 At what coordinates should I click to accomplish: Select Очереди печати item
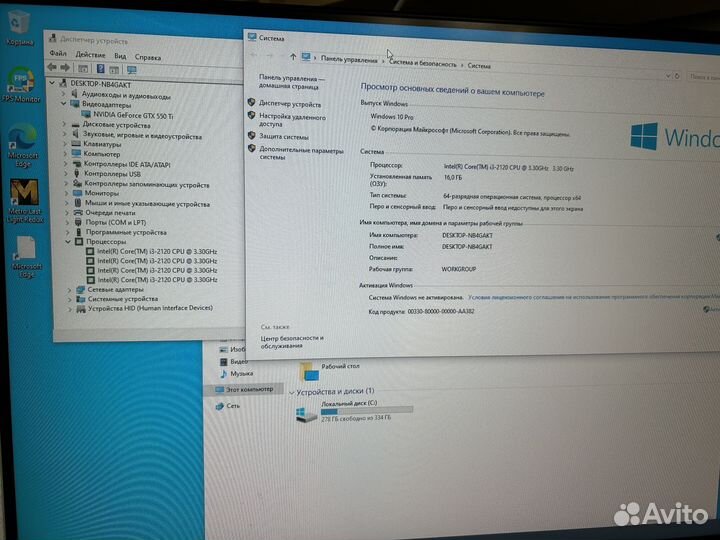[110, 213]
